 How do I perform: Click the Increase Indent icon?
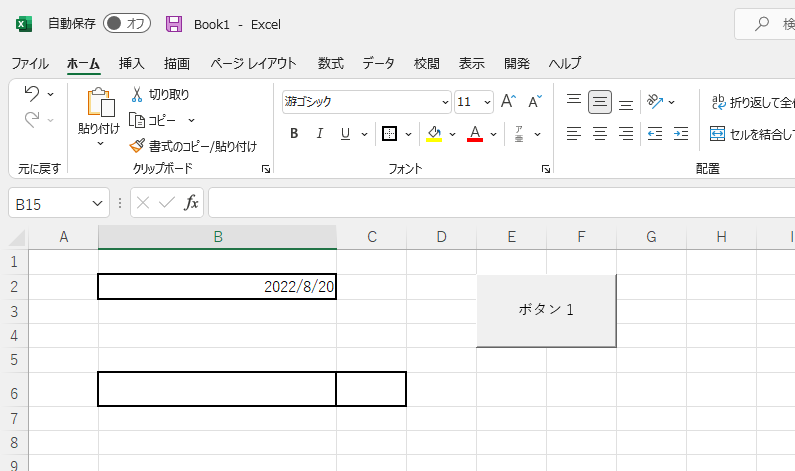tap(681, 133)
